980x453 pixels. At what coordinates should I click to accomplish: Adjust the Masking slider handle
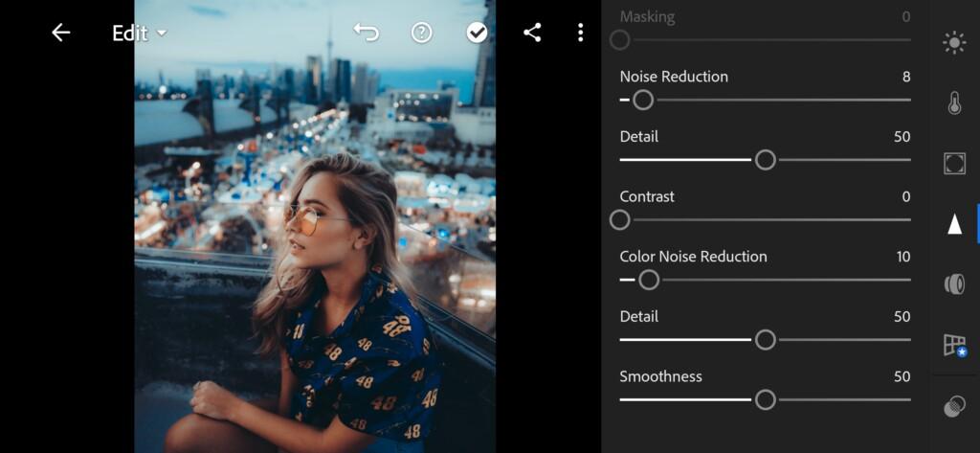tap(619, 40)
